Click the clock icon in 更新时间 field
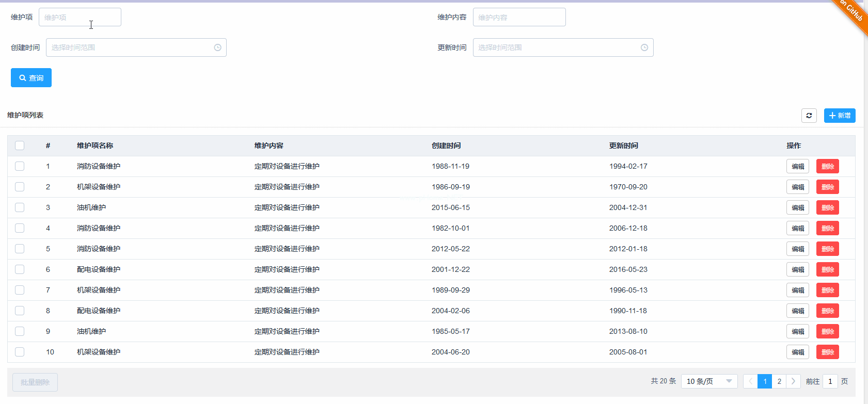Image resolution: width=868 pixels, height=404 pixels. point(644,47)
